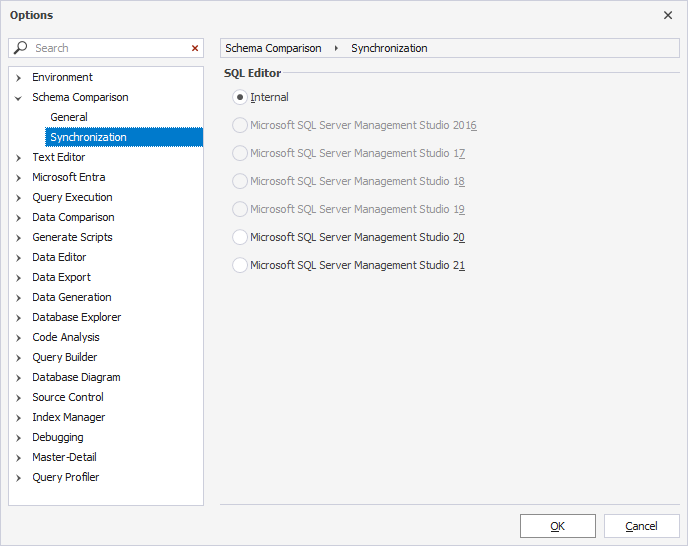Image resolution: width=688 pixels, height=546 pixels.
Task: Select the Environment category
Action: tap(62, 77)
